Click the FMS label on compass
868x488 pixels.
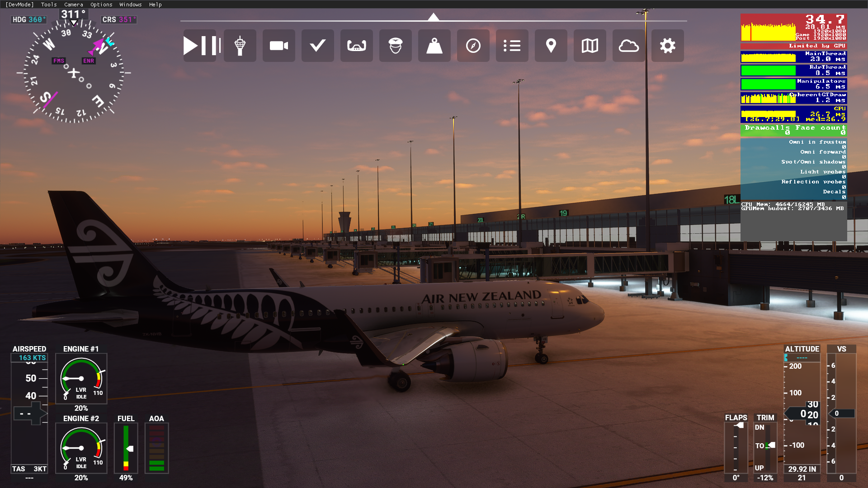pos(59,61)
